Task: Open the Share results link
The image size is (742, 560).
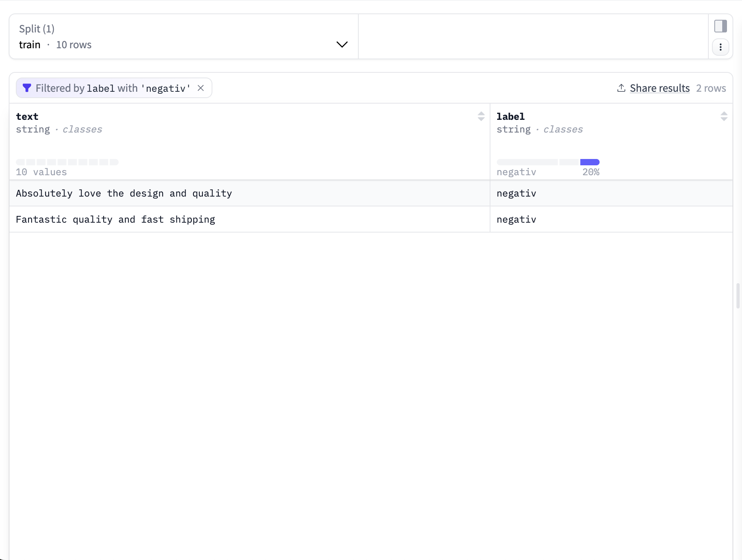Action: (659, 88)
